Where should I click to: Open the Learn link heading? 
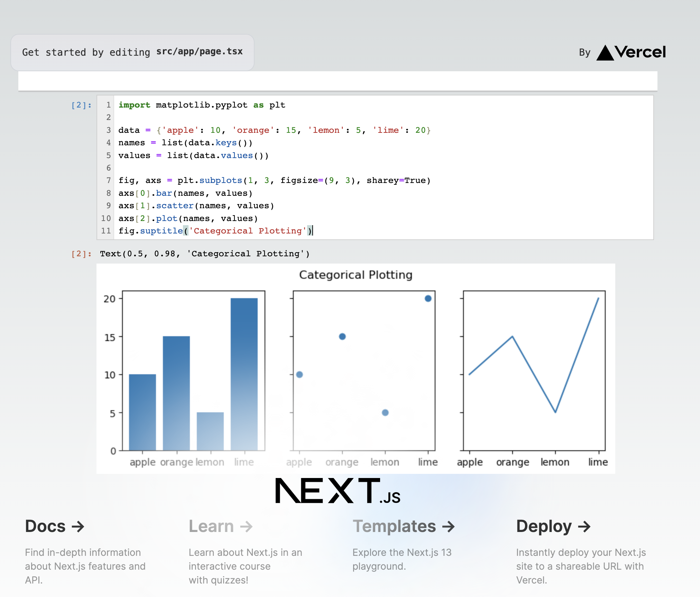pyautogui.click(x=211, y=526)
